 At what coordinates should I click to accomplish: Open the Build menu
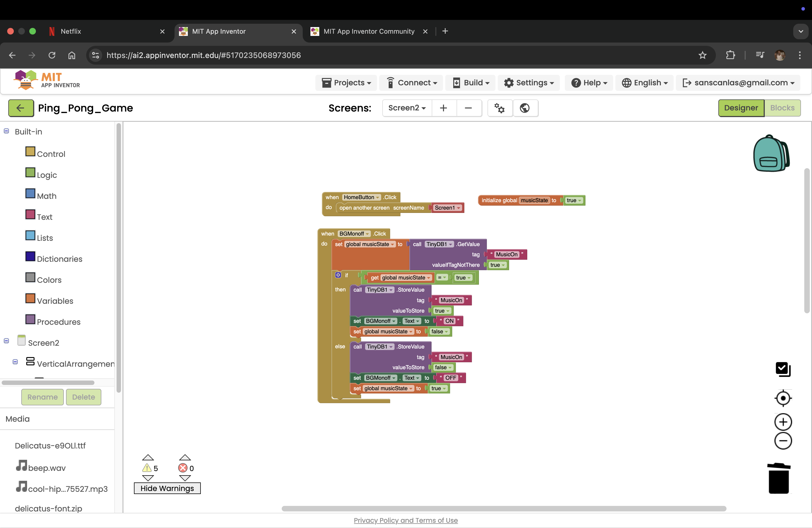[x=470, y=83]
